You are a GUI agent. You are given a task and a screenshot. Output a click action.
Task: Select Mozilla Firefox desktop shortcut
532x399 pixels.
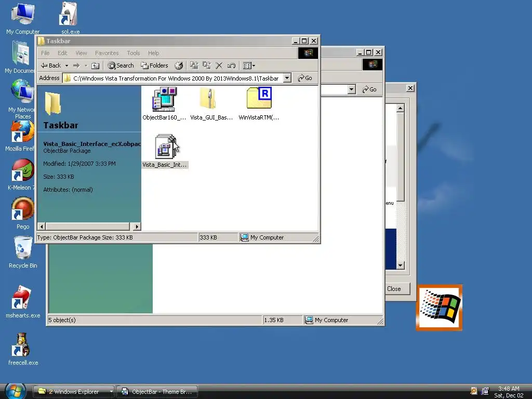tap(20, 137)
